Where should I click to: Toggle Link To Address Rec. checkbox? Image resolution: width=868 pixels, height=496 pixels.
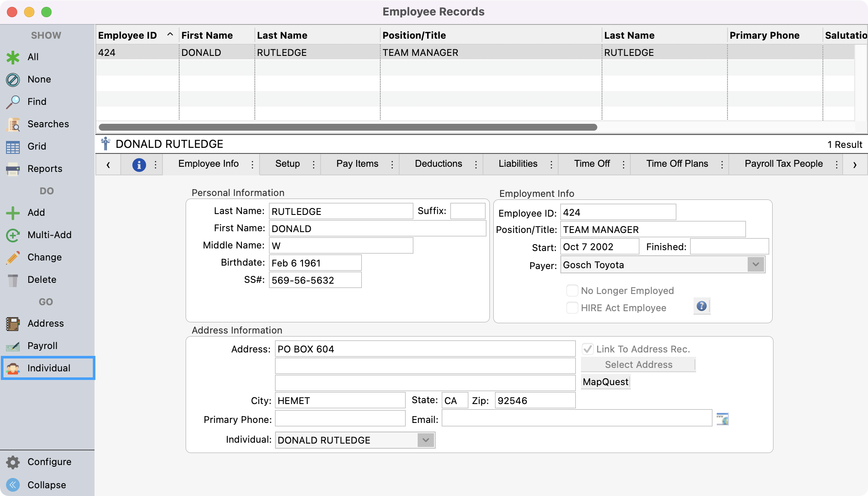point(587,349)
